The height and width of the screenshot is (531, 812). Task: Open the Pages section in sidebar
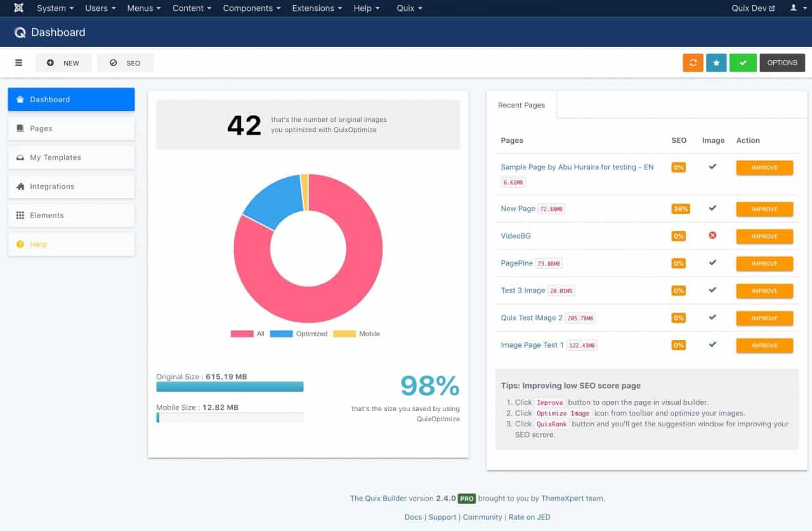coord(71,128)
